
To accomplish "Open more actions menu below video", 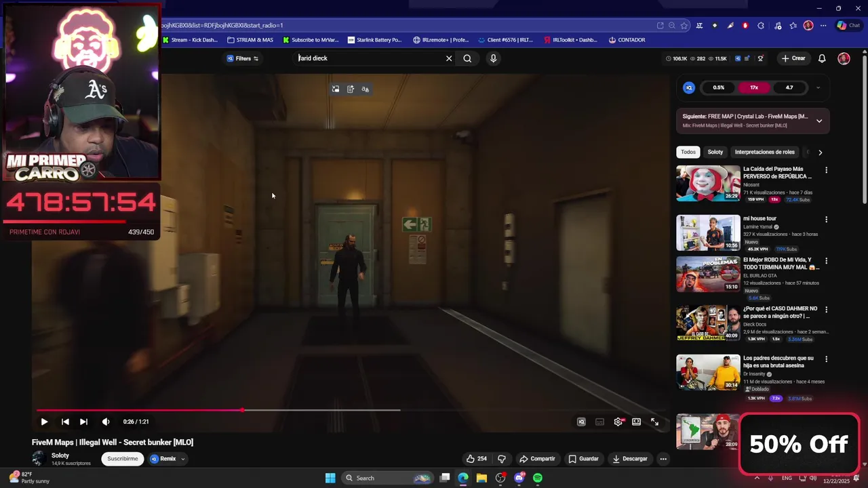I will [x=663, y=459].
